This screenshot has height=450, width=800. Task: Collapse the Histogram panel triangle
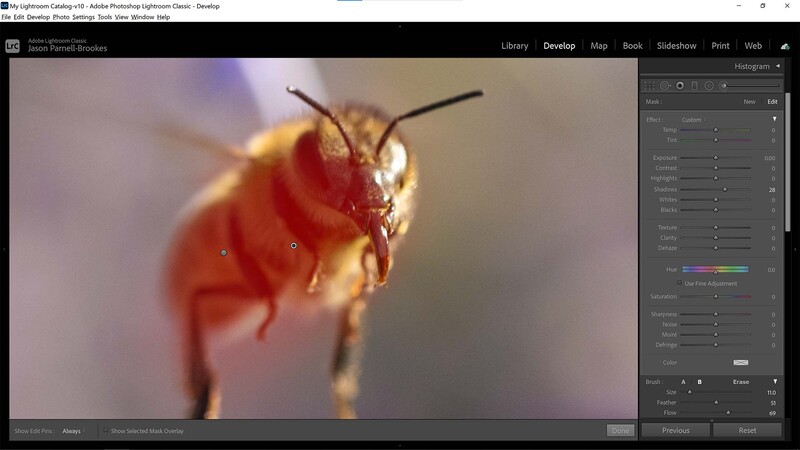pyautogui.click(x=778, y=66)
